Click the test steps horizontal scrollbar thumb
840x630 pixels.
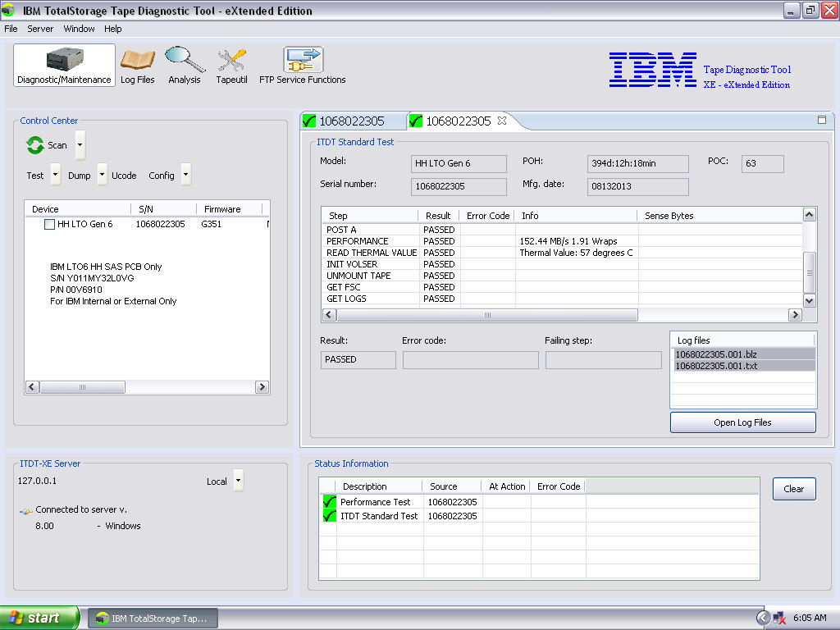tap(487, 314)
